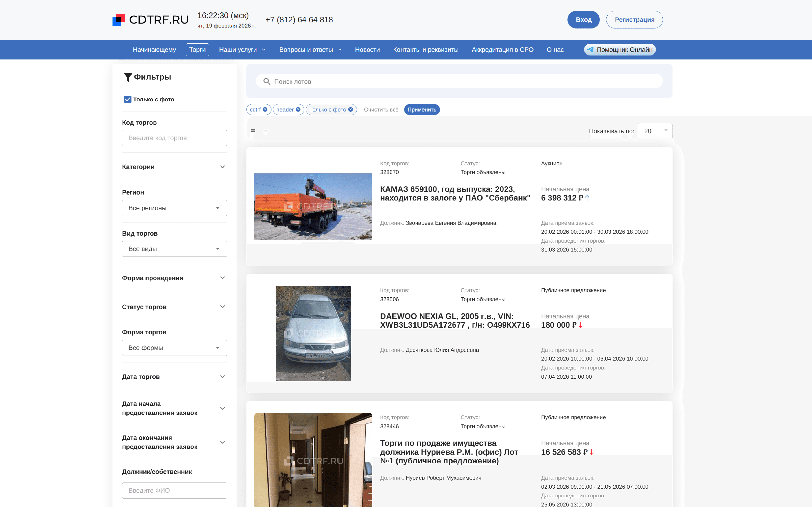
Task: Switch to grid view icon
Action: (x=253, y=131)
